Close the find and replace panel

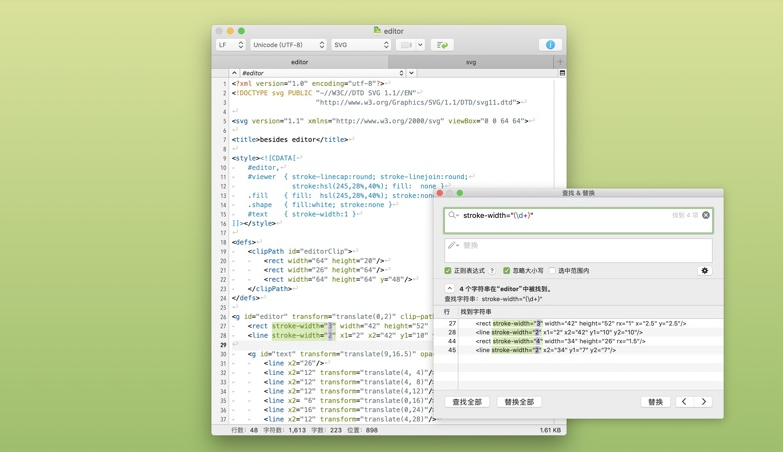coord(439,193)
